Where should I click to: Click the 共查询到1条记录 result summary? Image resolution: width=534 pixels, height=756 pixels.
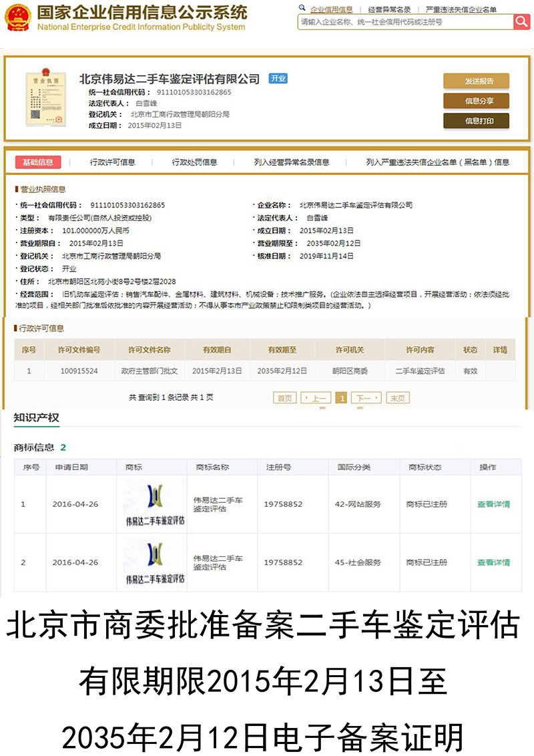pyautogui.click(x=171, y=398)
